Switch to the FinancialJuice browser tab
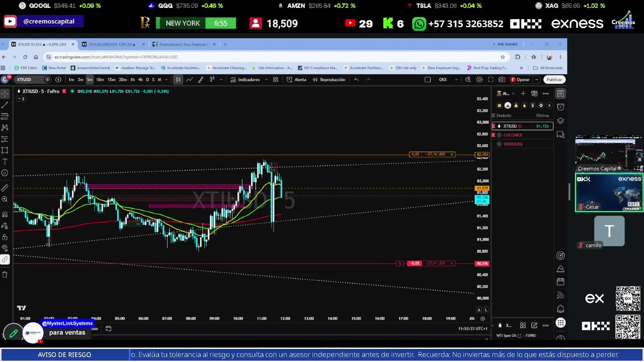The width and height of the screenshot is (644, 362). [183, 44]
